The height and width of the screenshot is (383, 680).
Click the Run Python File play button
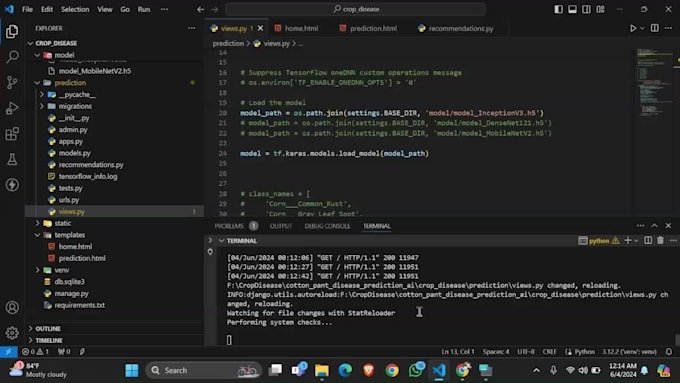633,28
